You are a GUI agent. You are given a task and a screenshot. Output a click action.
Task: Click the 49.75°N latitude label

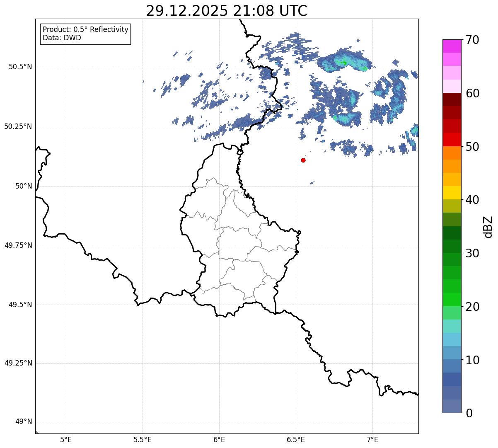[x=18, y=245]
